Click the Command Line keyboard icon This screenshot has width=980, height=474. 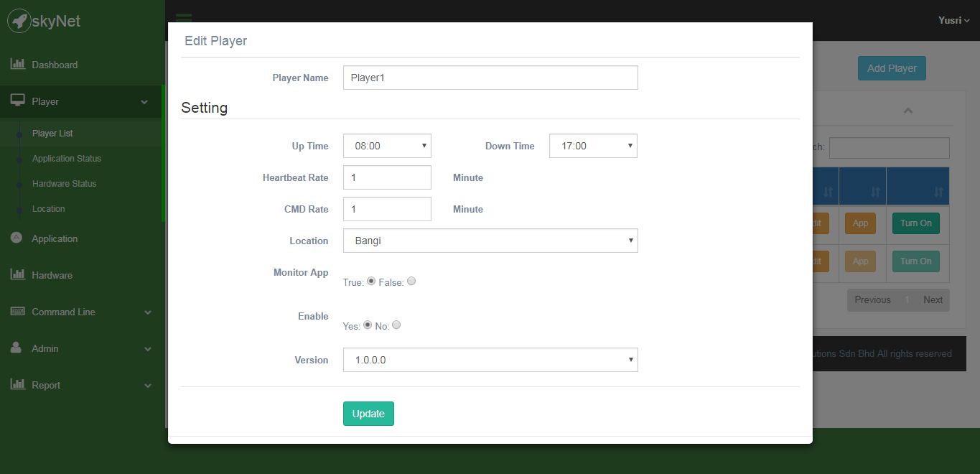coord(18,312)
